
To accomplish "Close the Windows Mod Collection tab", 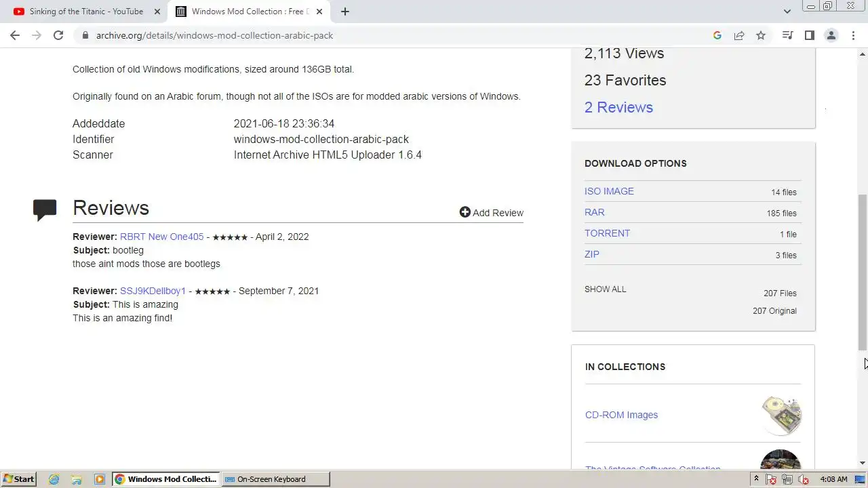I will coord(319,12).
